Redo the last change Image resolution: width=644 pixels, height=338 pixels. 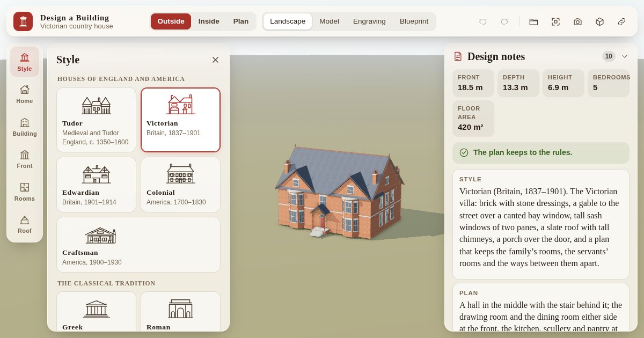[504, 21]
